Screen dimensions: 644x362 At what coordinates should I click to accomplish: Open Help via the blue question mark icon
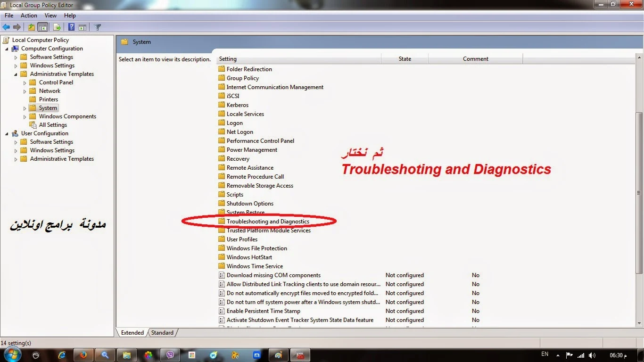pos(71,27)
